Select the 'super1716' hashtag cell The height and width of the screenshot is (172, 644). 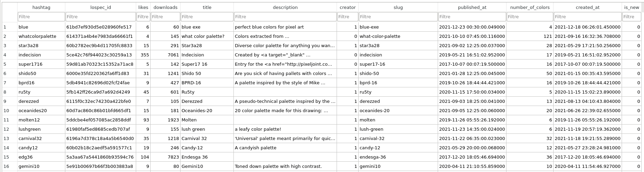[x=41, y=64]
